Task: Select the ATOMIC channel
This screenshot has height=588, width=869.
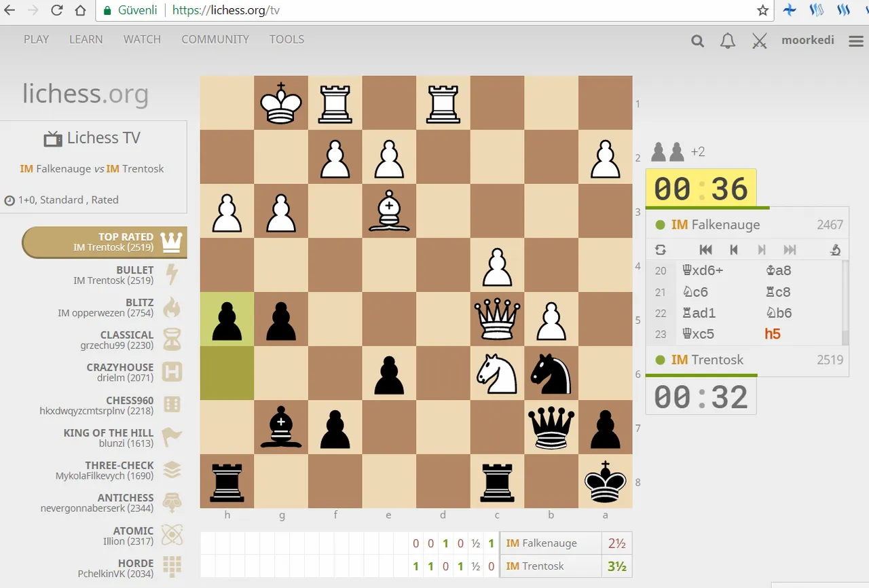Action: tap(105, 536)
